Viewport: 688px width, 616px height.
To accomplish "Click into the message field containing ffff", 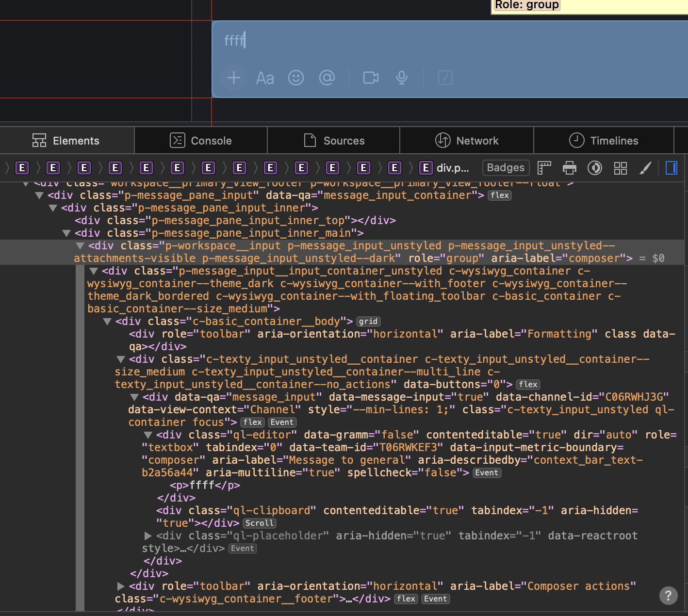I will click(x=449, y=40).
